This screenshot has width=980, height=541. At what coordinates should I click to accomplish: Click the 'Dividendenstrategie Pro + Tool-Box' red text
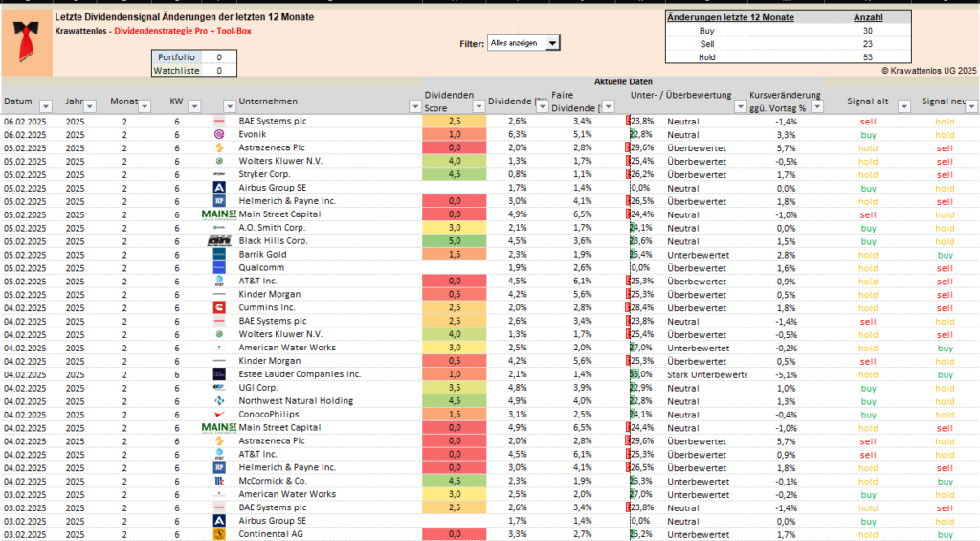pos(183,31)
